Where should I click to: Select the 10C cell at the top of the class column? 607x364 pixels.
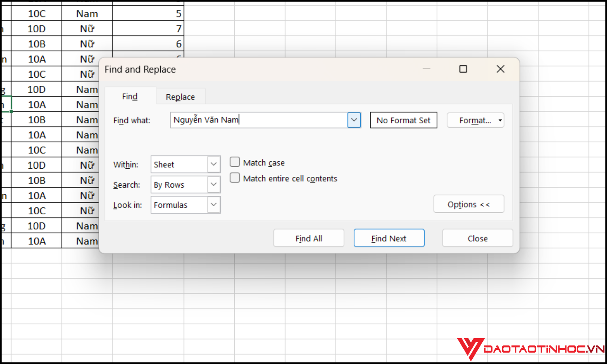pyautogui.click(x=36, y=14)
